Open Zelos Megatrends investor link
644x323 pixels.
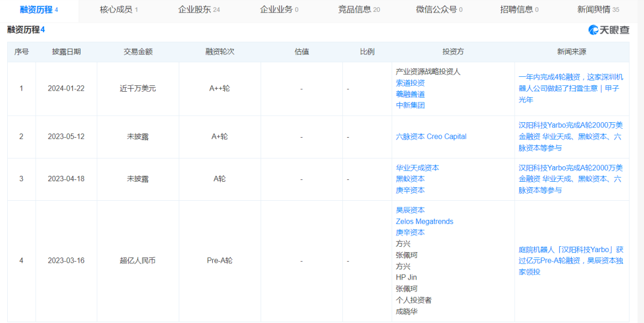425,221
